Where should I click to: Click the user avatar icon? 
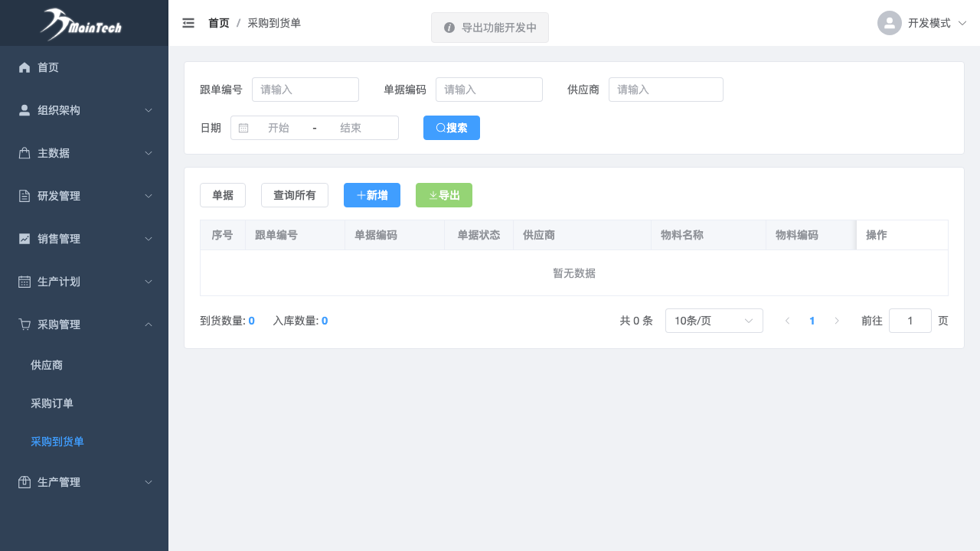[x=889, y=23]
